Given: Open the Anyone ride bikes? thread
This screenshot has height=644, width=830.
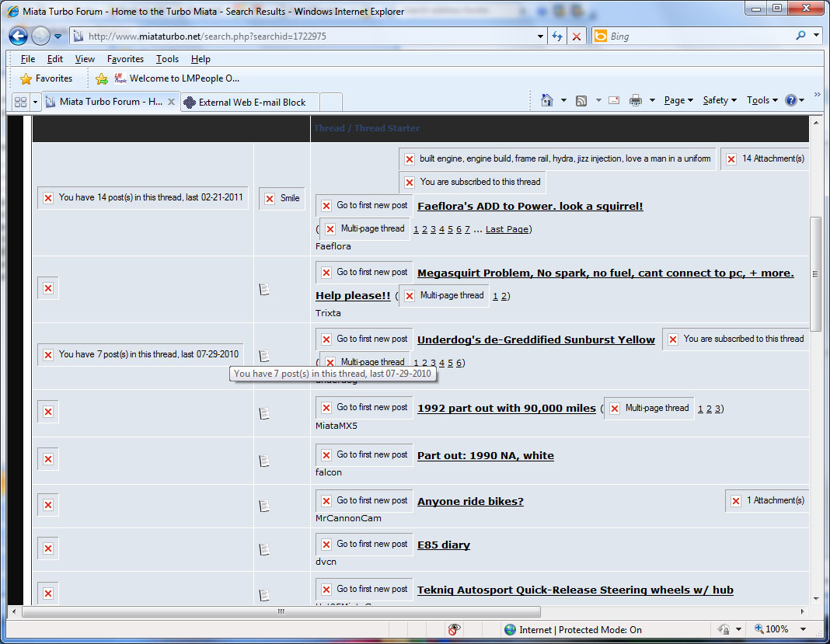Looking at the screenshot, I should tap(470, 501).
